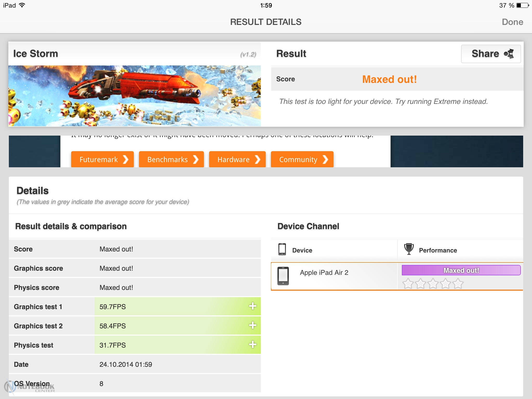Click the fifth rating star

[x=458, y=283]
